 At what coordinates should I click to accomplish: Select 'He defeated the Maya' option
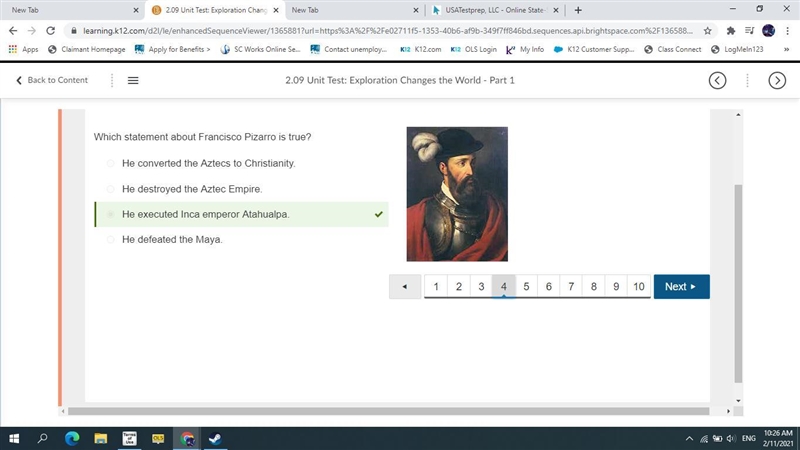[110, 239]
